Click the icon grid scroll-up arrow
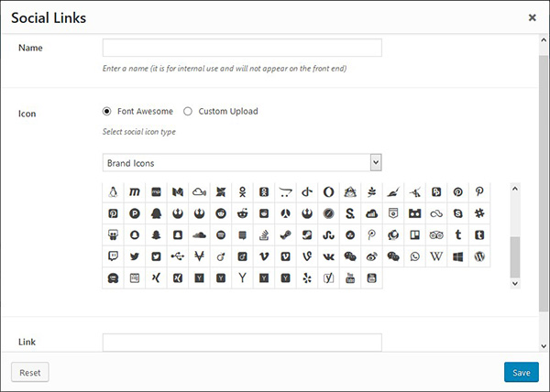The height and width of the screenshot is (392, 550). tap(515, 189)
